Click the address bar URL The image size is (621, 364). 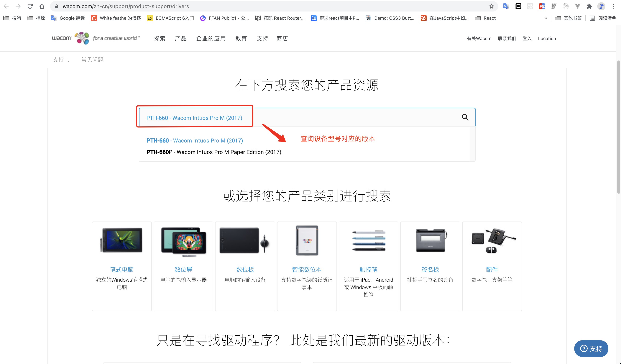(126, 6)
